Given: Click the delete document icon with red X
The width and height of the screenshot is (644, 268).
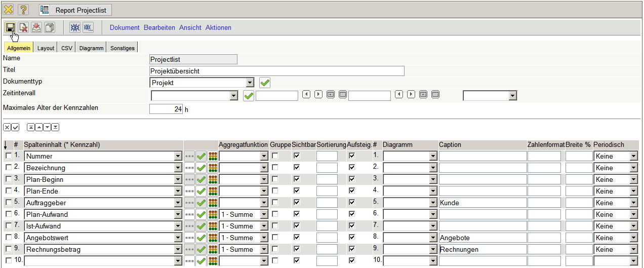Looking at the screenshot, I should click(23, 27).
